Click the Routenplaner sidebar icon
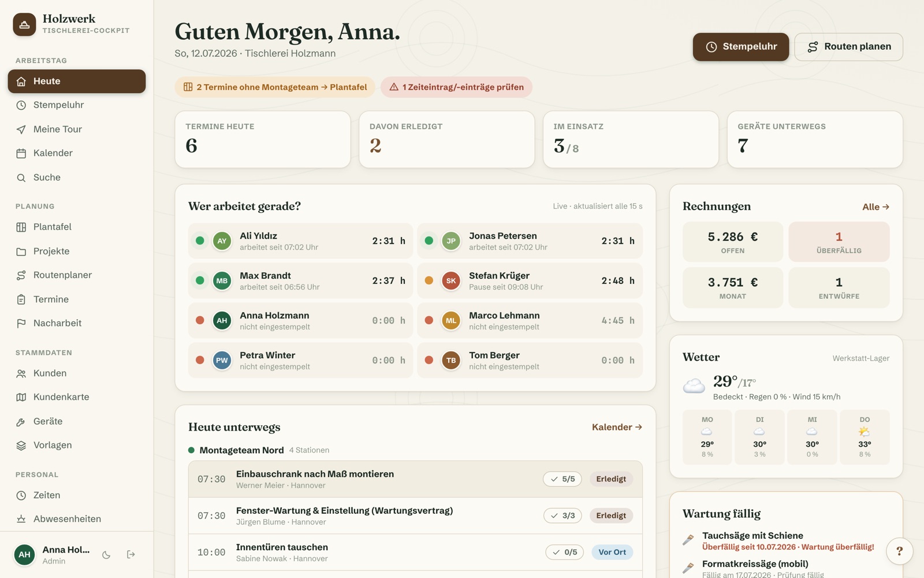The image size is (924, 578). point(21,275)
